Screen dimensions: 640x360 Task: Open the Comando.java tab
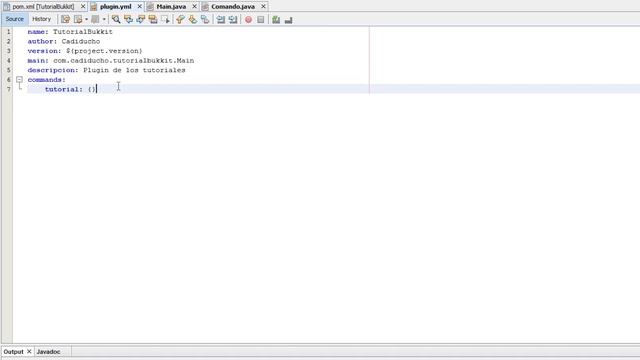pos(233,7)
